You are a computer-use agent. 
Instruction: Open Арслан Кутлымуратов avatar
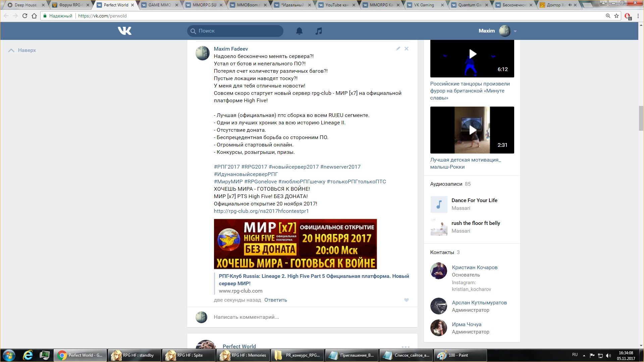coord(438,306)
